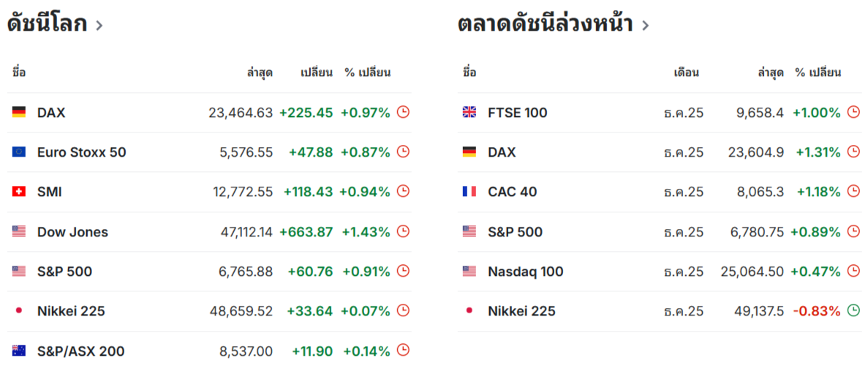
Task: Open the S&P 500 futures link
Action: coord(515,232)
